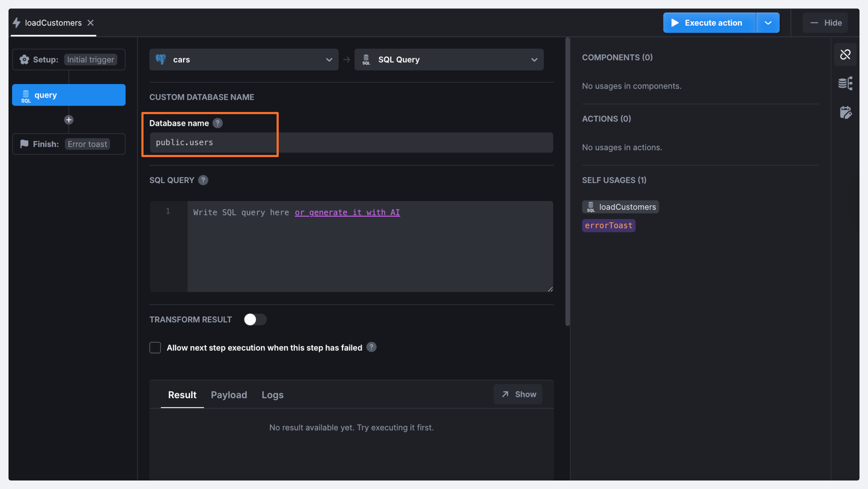Image resolution: width=868 pixels, height=489 pixels.
Task: Click the Database name help icon
Action: [217, 123]
